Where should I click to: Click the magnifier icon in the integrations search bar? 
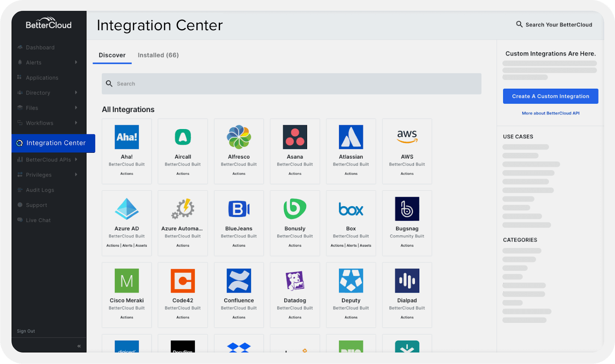pyautogui.click(x=109, y=84)
